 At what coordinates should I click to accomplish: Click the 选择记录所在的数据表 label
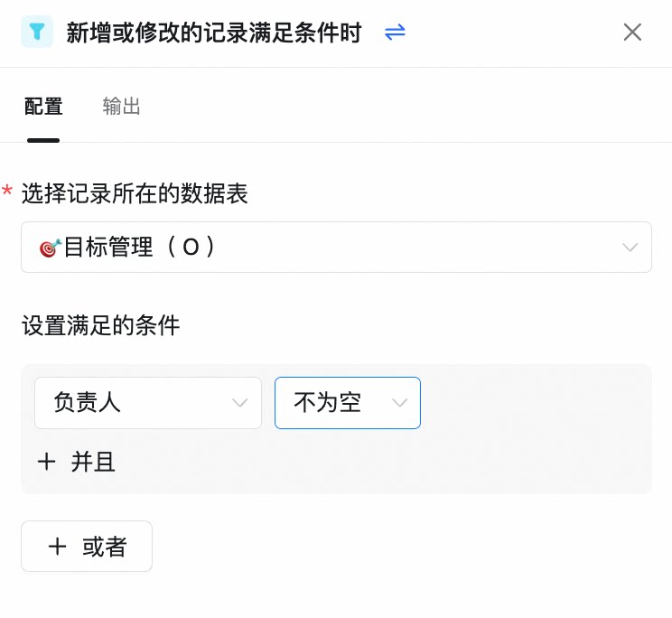[x=135, y=193]
